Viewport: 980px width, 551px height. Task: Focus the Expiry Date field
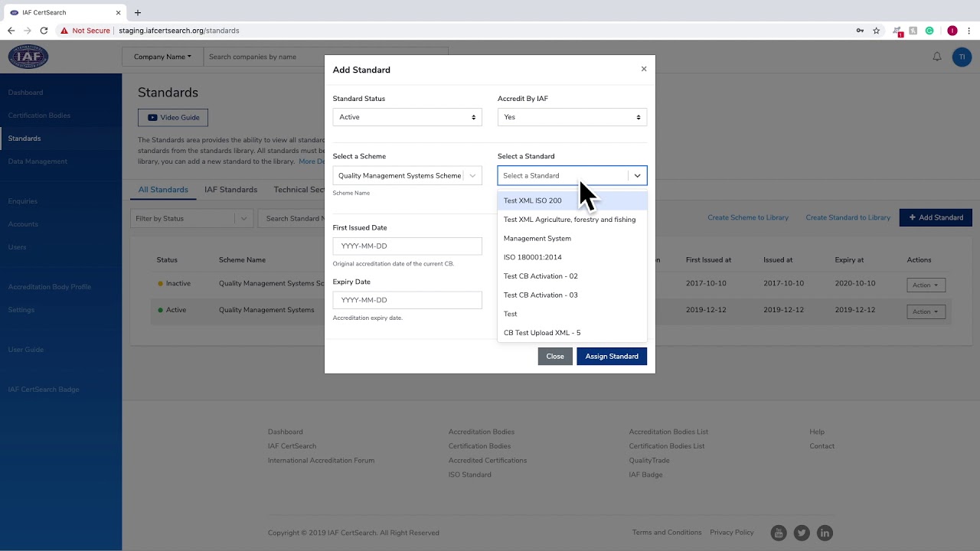pyautogui.click(x=407, y=300)
